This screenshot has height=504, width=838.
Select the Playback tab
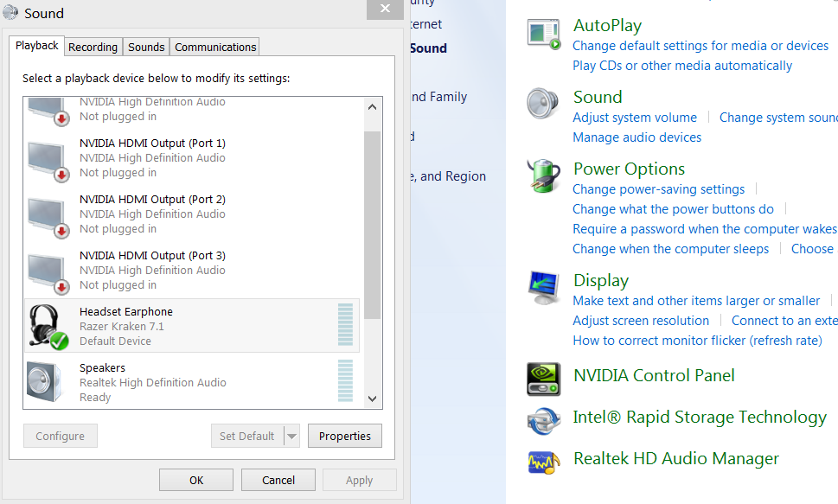[x=37, y=46]
